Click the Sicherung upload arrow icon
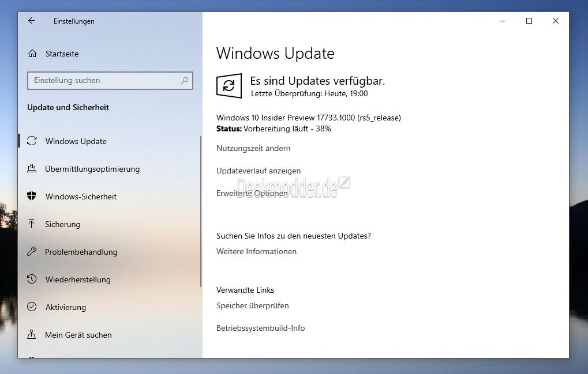This screenshot has width=588, height=374. (x=32, y=224)
